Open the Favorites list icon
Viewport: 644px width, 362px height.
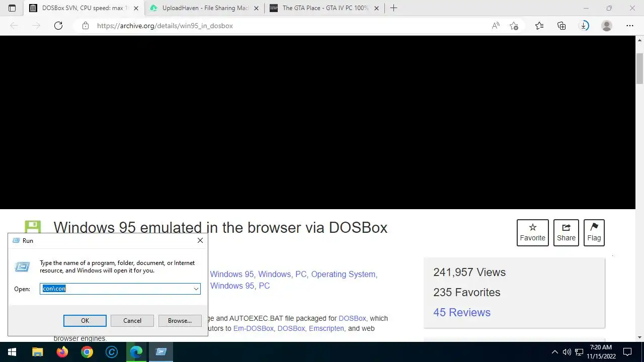[x=539, y=26]
